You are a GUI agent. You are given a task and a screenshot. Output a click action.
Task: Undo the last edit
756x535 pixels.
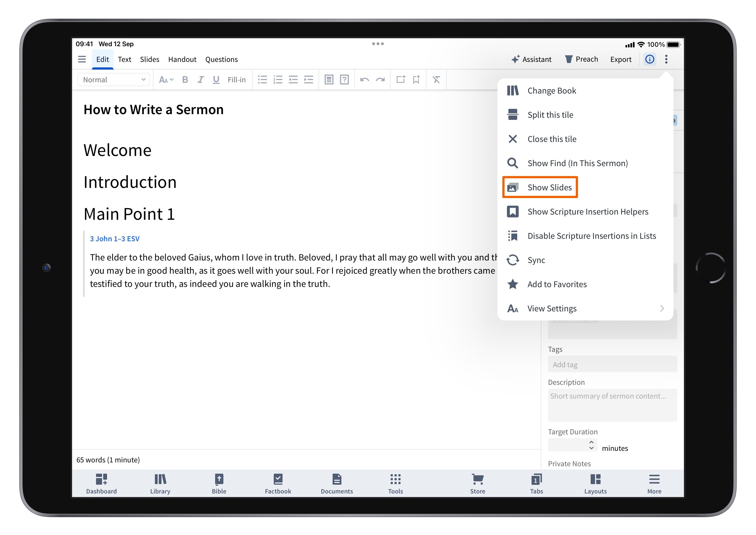[x=364, y=79]
